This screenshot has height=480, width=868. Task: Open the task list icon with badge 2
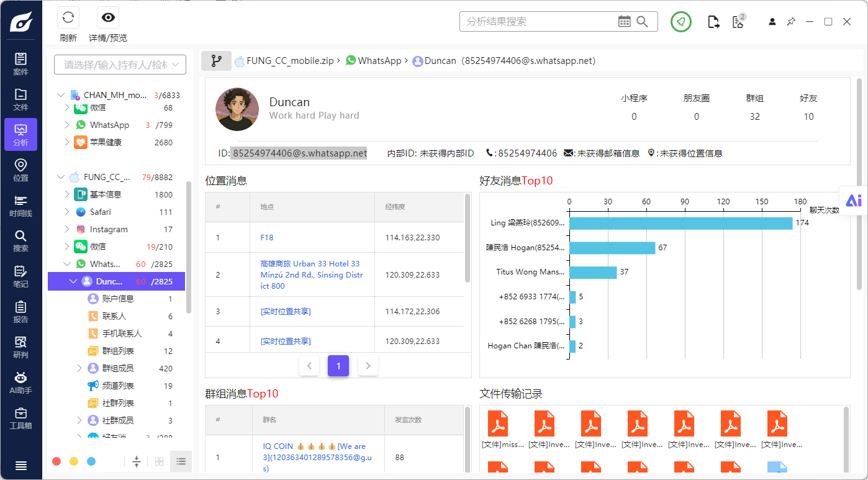click(x=738, y=22)
